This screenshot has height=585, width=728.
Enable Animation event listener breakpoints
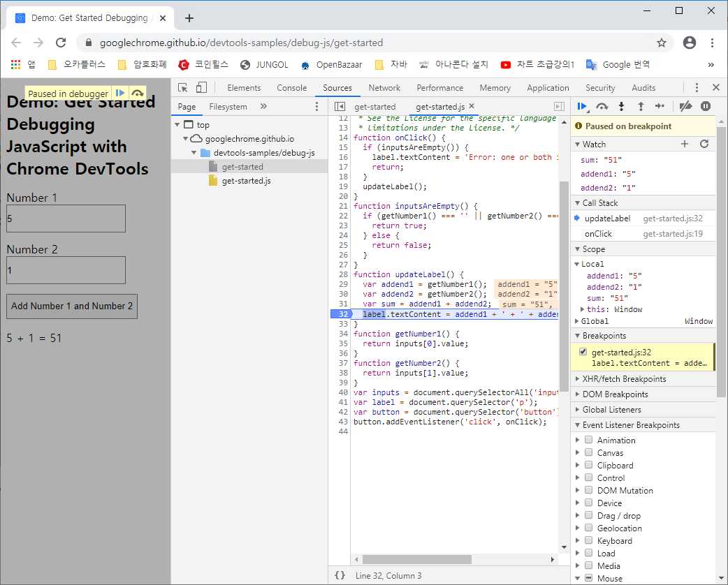(x=589, y=439)
